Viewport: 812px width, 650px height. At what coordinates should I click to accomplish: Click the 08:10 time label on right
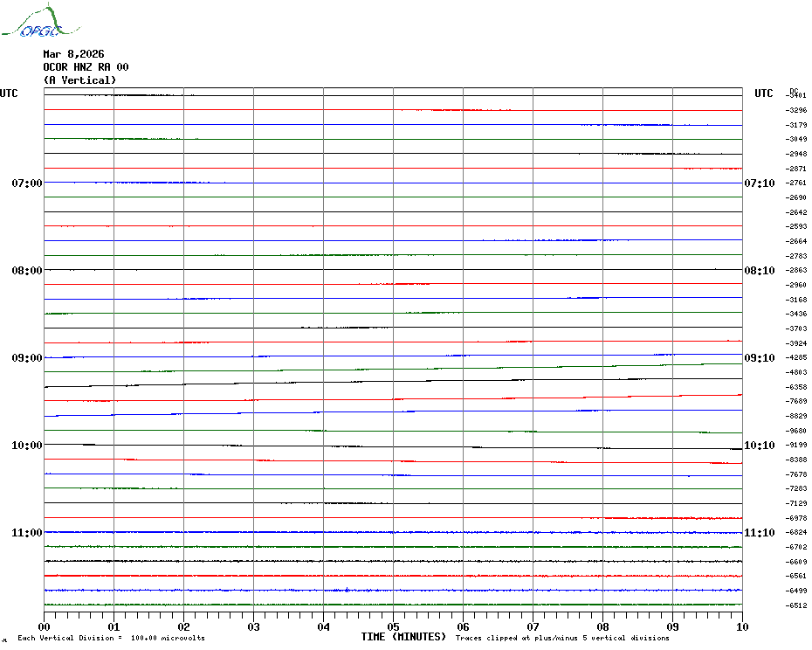(759, 271)
